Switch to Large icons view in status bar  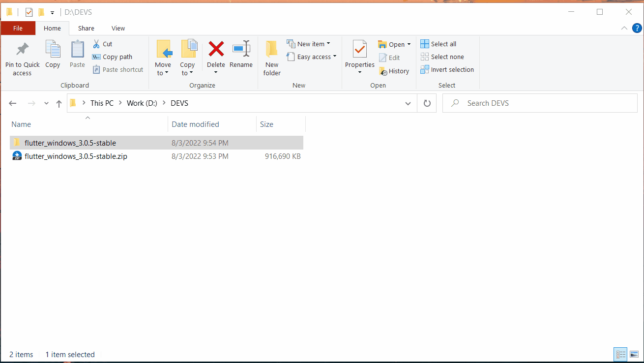[634, 354]
